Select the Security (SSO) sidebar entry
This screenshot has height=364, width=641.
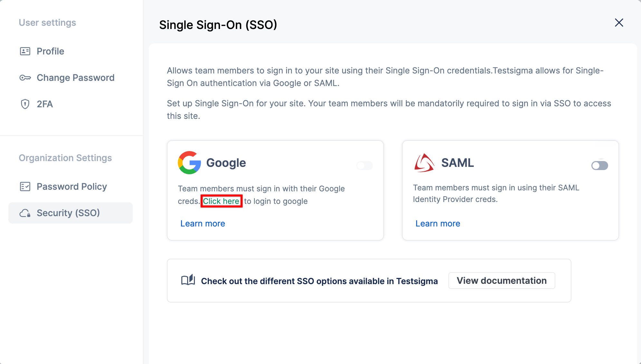[68, 213]
